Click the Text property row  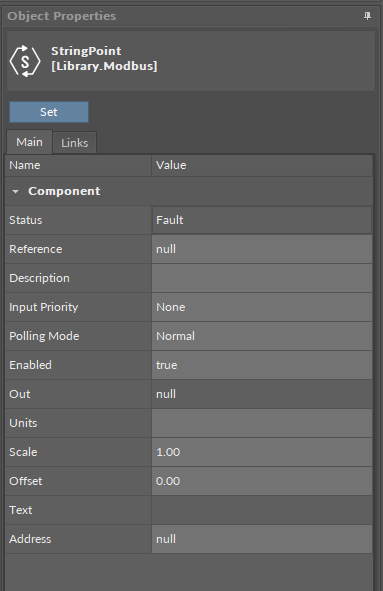[188, 510]
